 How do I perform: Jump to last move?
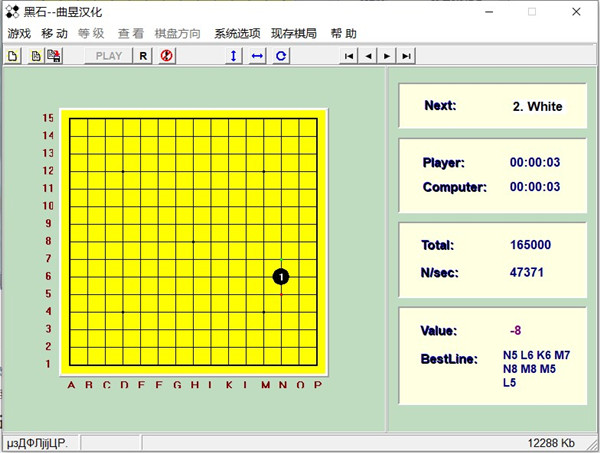point(406,56)
